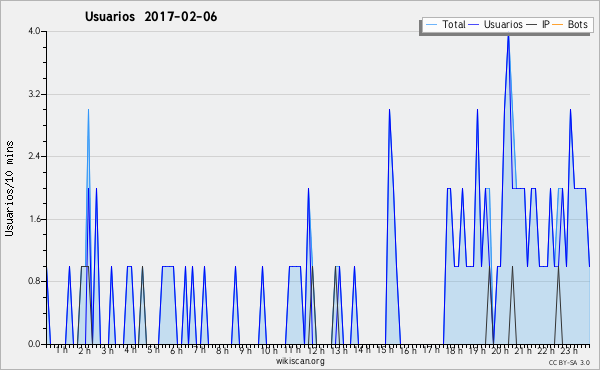Click the y-axis value 0.8

tap(34, 282)
